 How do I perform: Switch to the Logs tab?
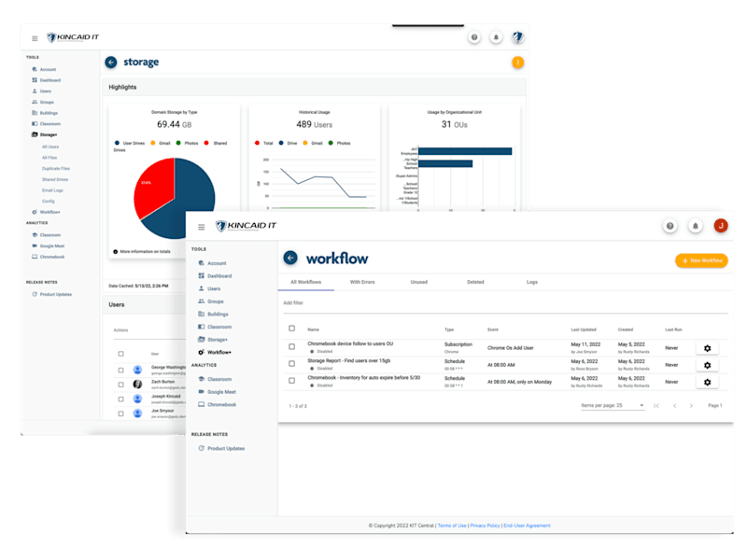tap(532, 282)
